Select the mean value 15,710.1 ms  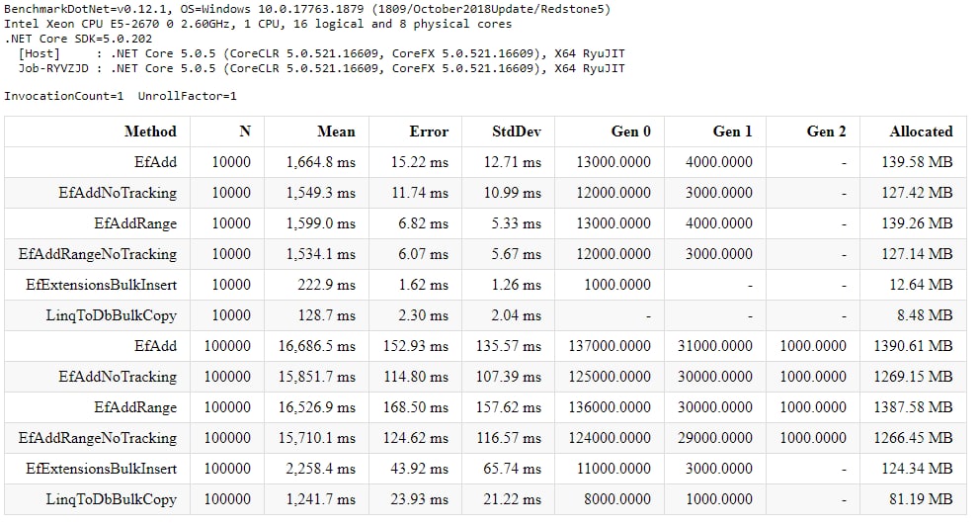click(x=317, y=438)
